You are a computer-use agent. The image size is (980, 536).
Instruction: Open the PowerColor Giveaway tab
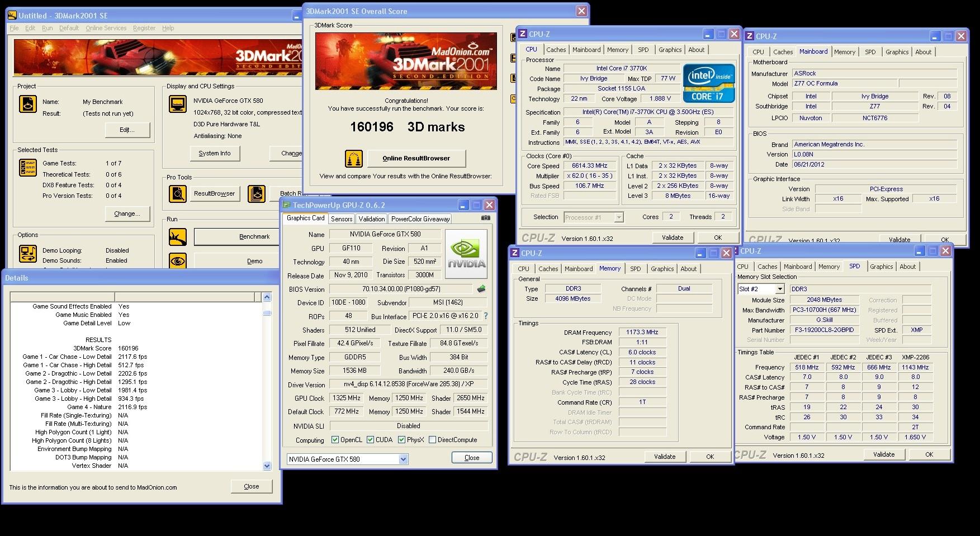[420, 219]
